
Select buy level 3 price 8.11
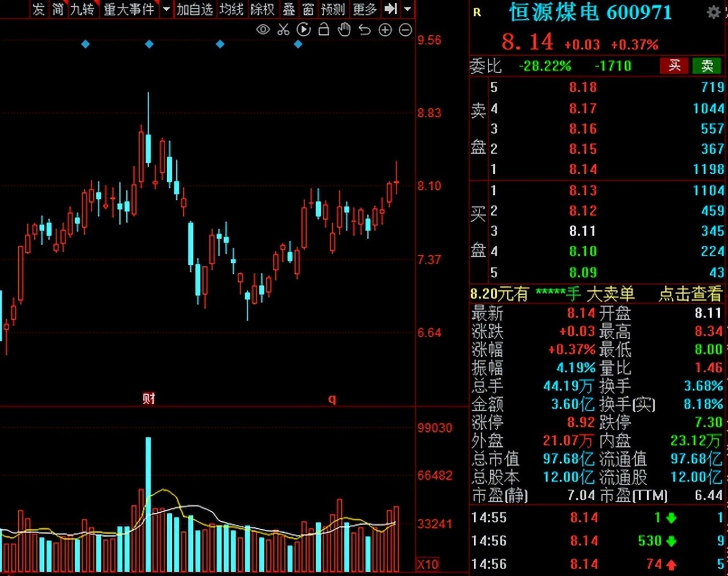tap(583, 231)
